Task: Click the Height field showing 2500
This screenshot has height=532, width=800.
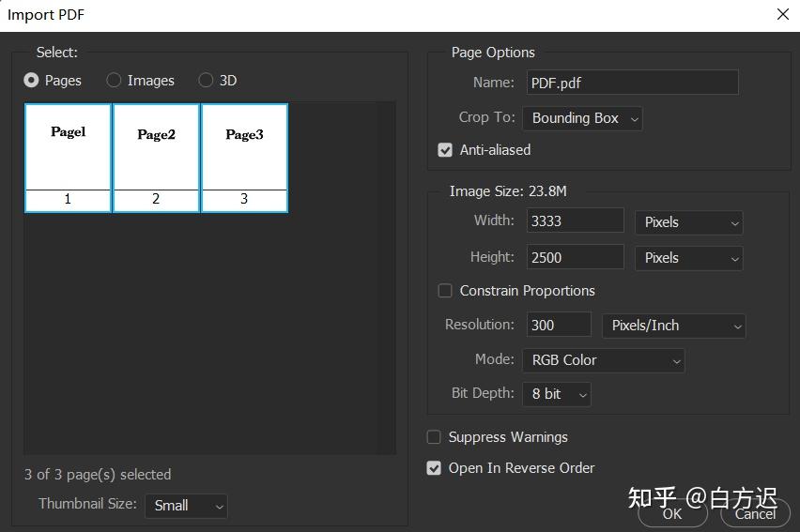Action: pos(575,257)
